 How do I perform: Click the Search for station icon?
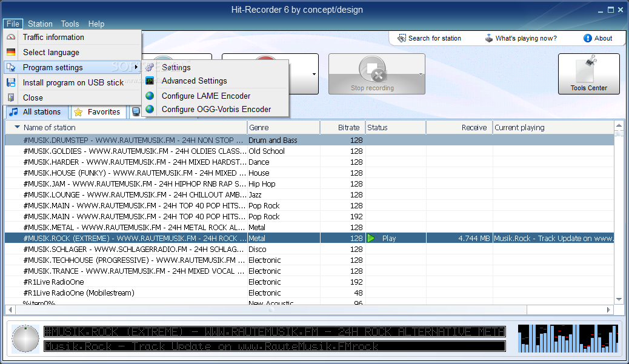click(x=402, y=38)
